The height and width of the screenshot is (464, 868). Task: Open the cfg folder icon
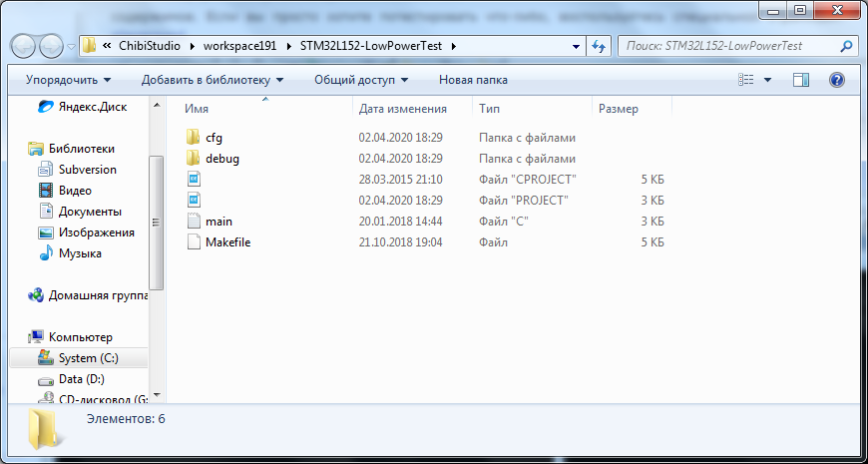point(194,138)
